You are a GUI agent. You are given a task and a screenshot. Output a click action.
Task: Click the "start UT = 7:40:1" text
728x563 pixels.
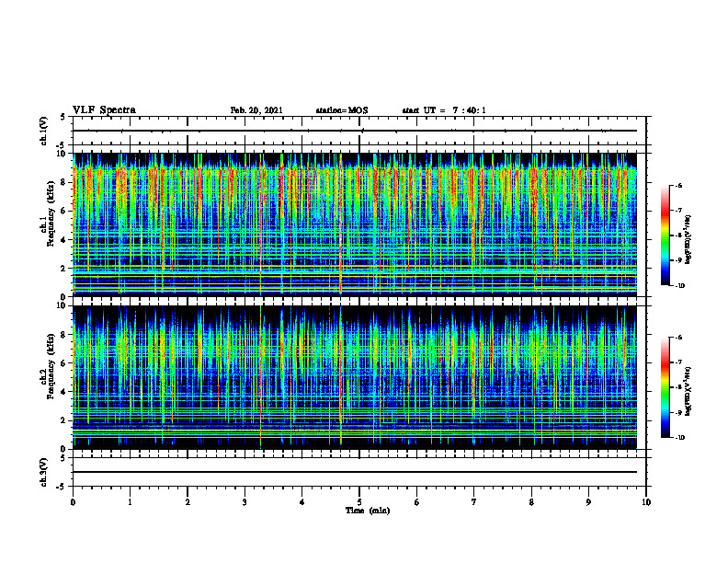[444, 110]
